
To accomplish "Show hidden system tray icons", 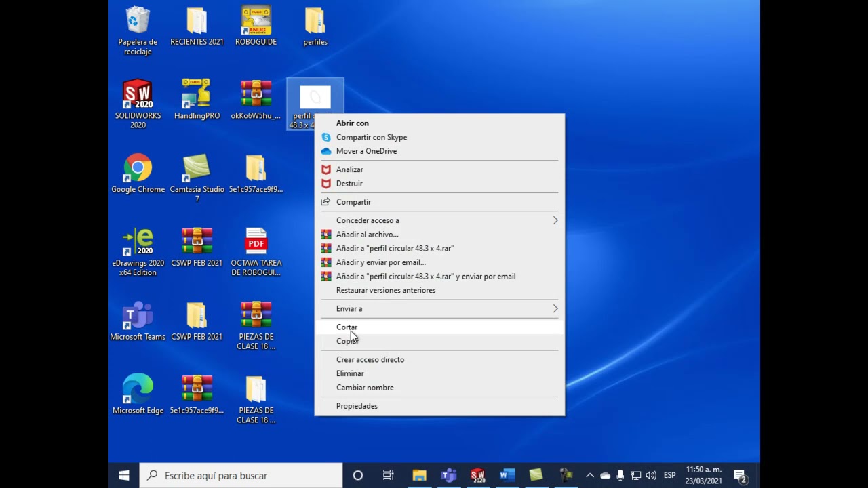I will pyautogui.click(x=590, y=475).
